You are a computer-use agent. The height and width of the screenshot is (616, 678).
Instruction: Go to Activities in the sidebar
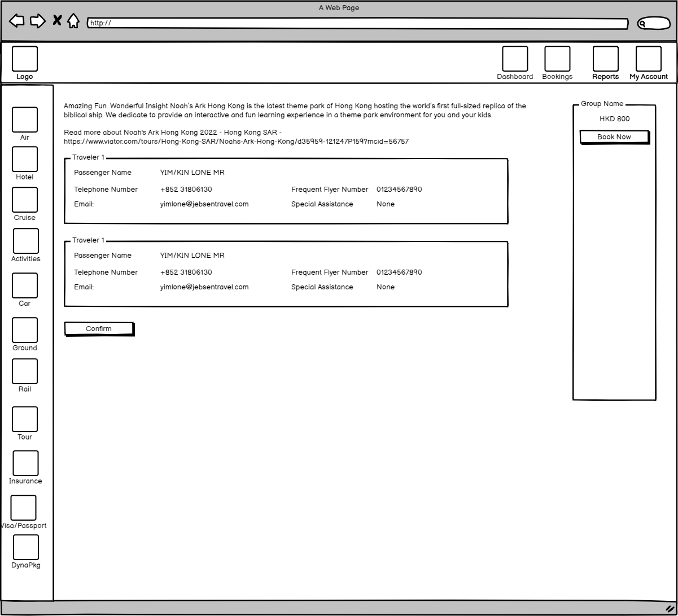(26, 241)
